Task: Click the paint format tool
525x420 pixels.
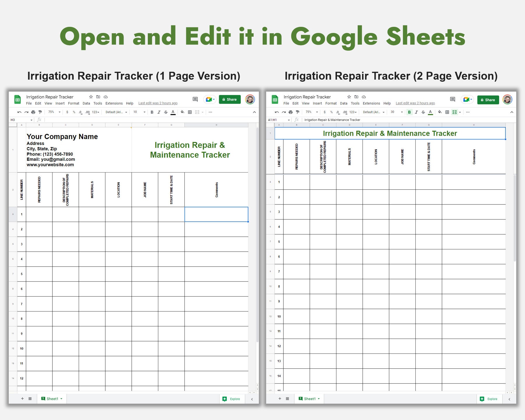Action: pyautogui.click(x=39, y=112)
